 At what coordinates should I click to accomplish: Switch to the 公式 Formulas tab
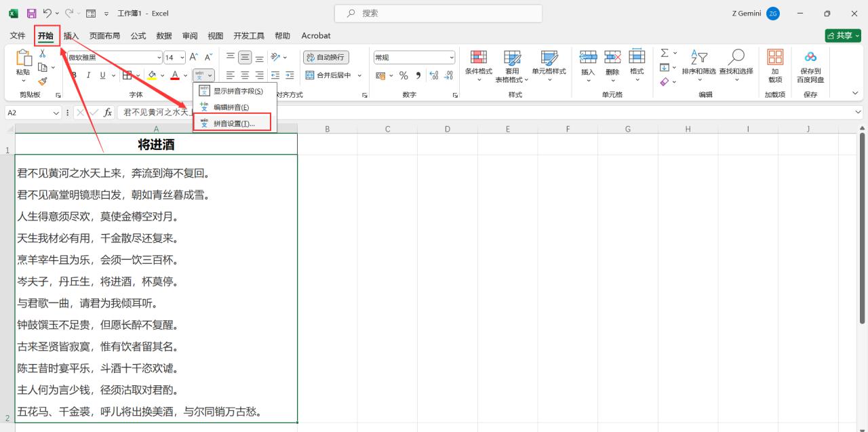click(138, 35)
